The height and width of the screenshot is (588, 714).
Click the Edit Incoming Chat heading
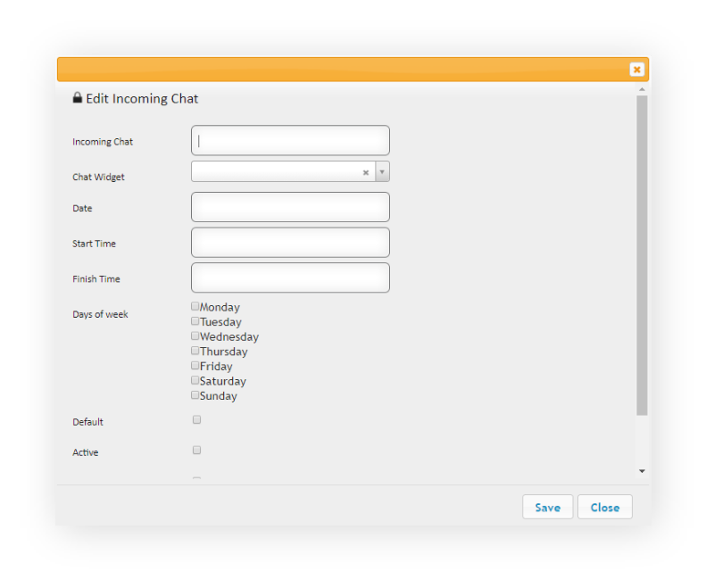coord(142,98)
